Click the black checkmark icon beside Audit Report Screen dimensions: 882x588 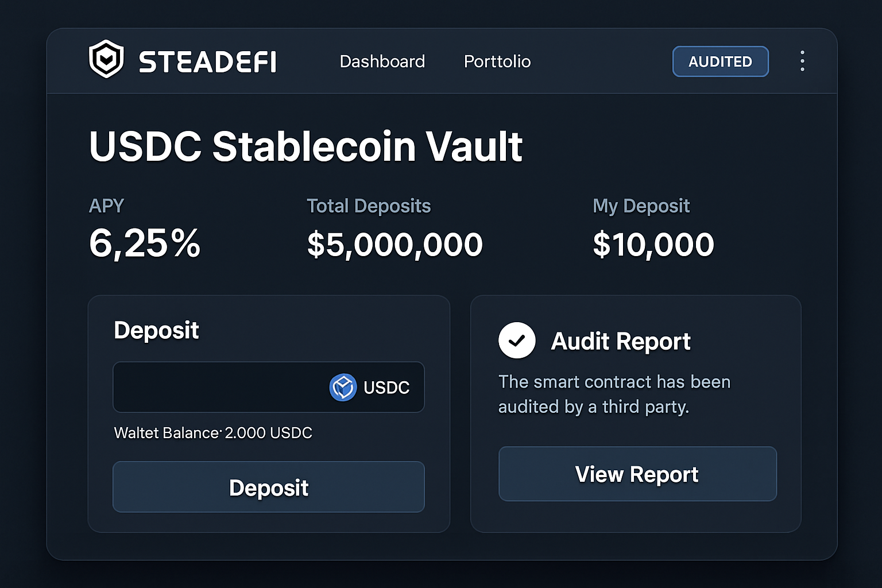click(516, 340)
